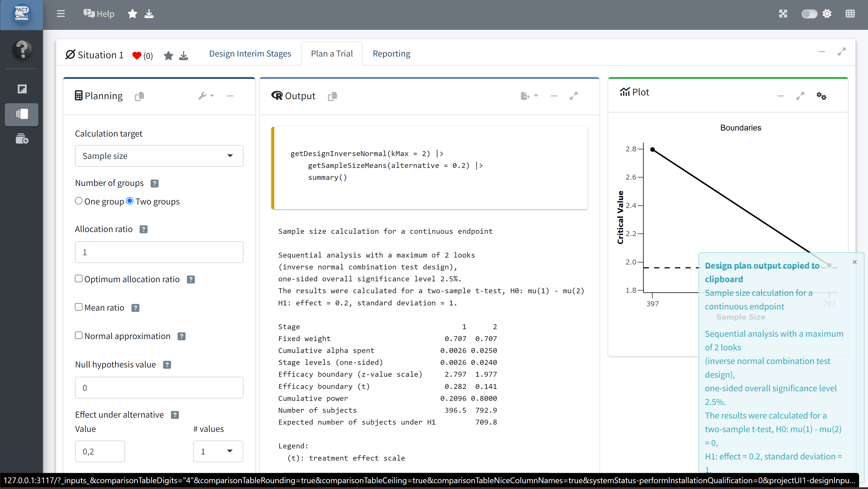Toggle fullscreen mode icon
The height and width of the screenshot is (489, 868).
click(x=783, y=13)
